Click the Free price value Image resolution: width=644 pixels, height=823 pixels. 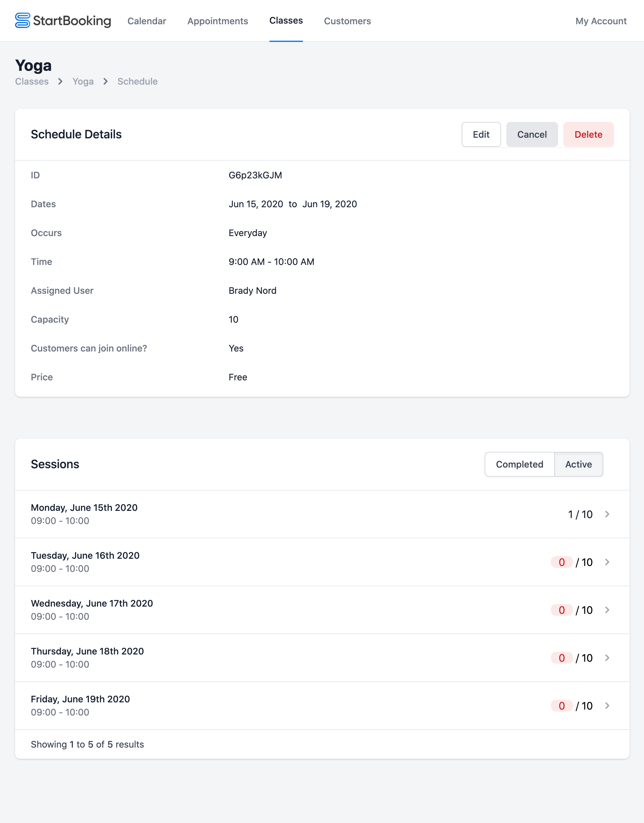(238, 377)
